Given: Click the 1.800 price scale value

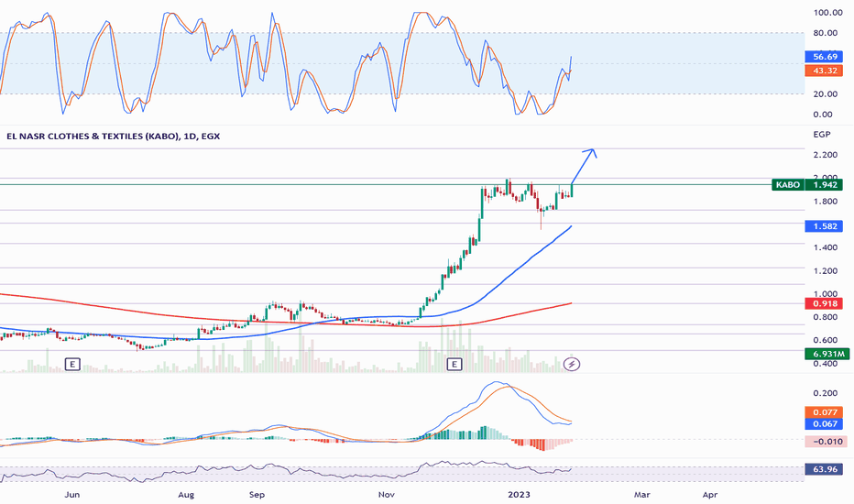Looking at the screenshot, I should [x=825, y=202].
